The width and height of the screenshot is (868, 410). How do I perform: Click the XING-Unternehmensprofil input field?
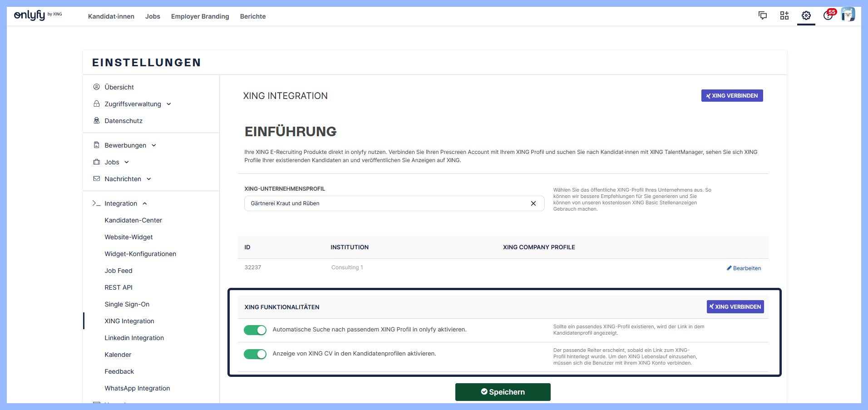tap(386, 203)
